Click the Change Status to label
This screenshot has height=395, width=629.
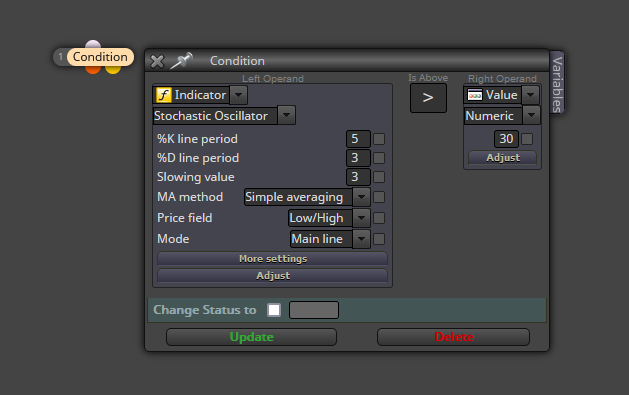pos(205,310)
